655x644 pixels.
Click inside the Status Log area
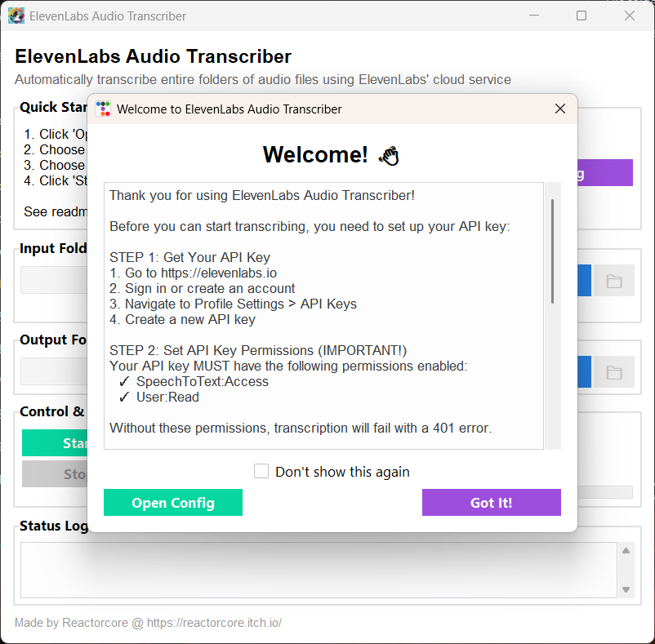click(x=319, y=570)
